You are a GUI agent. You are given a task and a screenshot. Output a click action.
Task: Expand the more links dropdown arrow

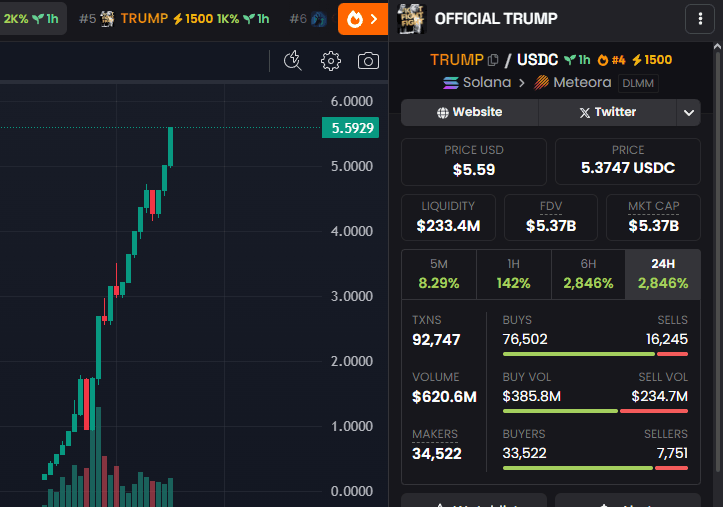(688, 112)
